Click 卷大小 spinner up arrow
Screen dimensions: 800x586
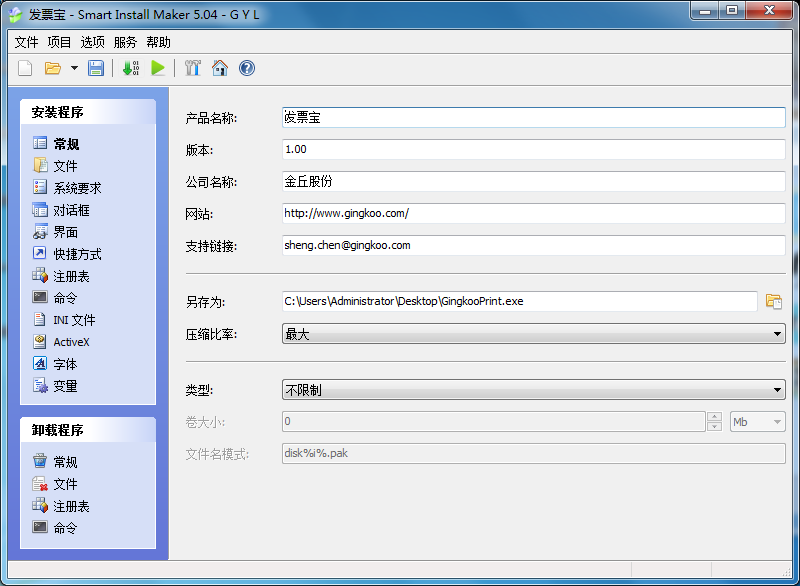pyautogui.click(x=714, y=417)
